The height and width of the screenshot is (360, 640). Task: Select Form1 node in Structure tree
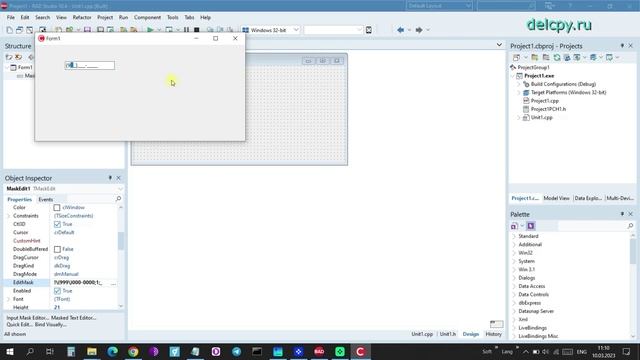pos(24,67)
